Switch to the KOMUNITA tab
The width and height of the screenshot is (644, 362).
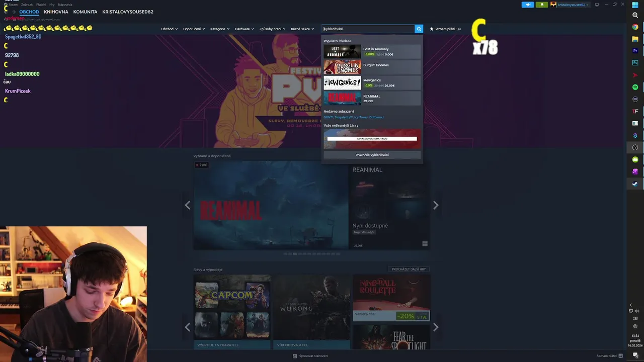click(85, 12)
